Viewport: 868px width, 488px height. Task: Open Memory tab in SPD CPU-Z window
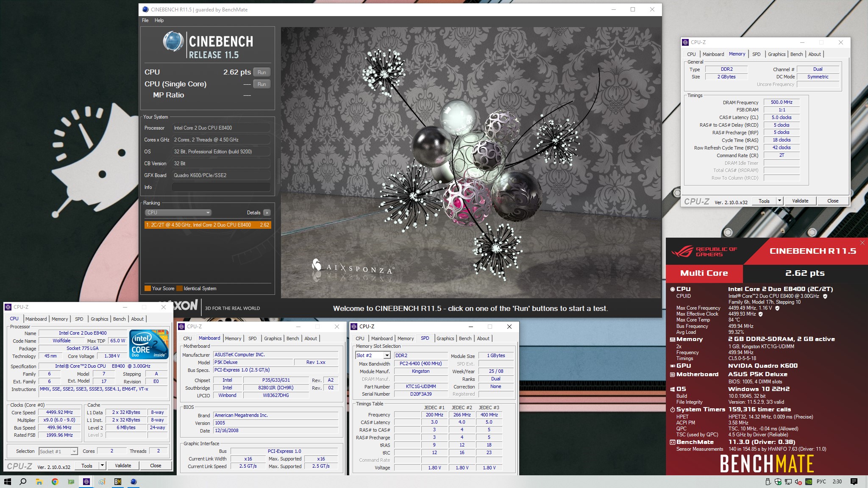coord(405,338)
